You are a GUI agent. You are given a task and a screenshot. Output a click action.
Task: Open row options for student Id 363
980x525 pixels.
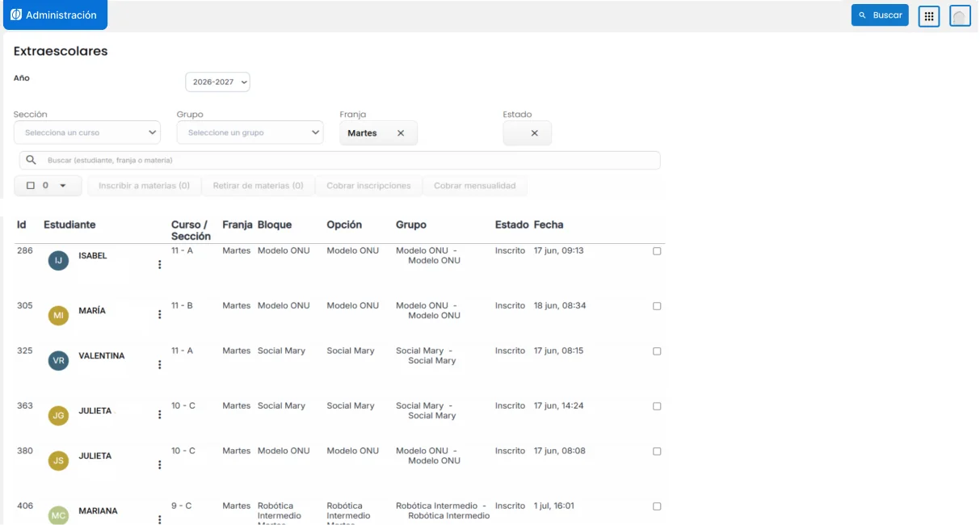tap(159, 414)
